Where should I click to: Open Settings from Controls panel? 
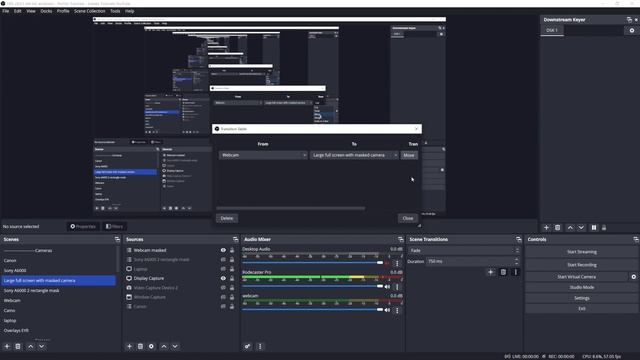point(582,298)
